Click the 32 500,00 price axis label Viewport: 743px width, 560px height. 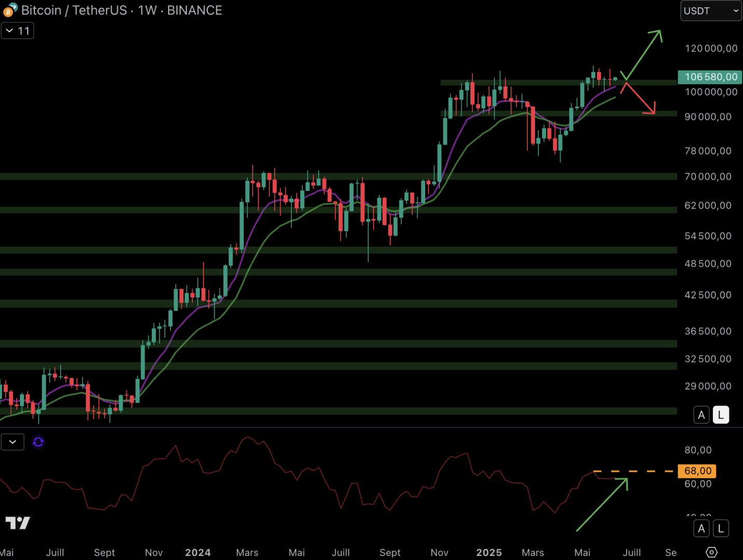(x=708, y=359)
